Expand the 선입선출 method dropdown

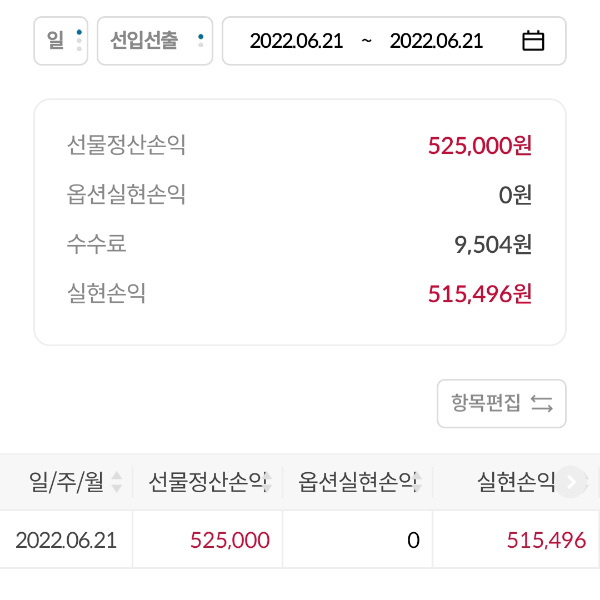(155, 41)
